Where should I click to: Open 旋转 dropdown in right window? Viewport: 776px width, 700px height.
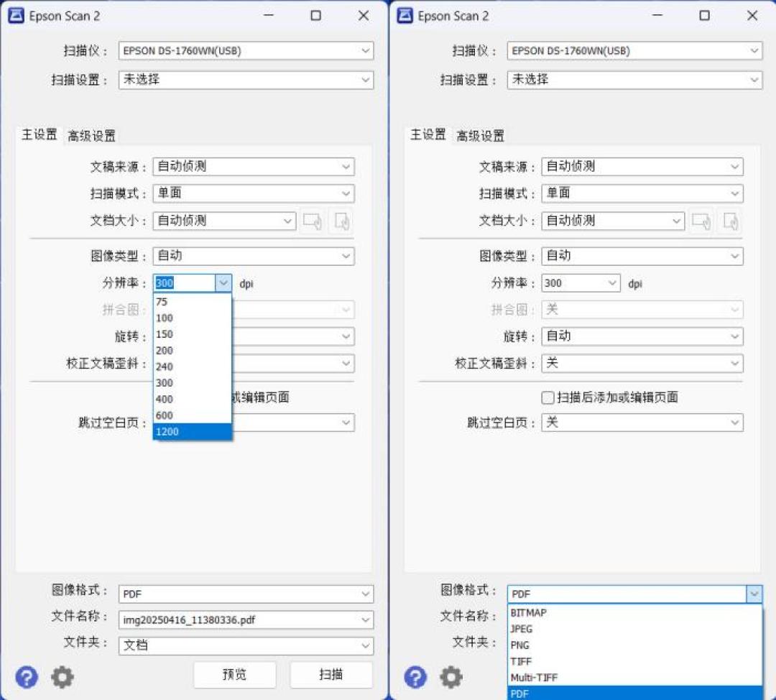click(642, 336)
